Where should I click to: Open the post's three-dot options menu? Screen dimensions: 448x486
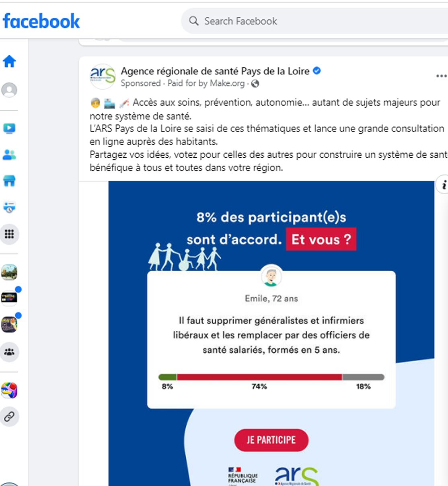pos(441,76)
